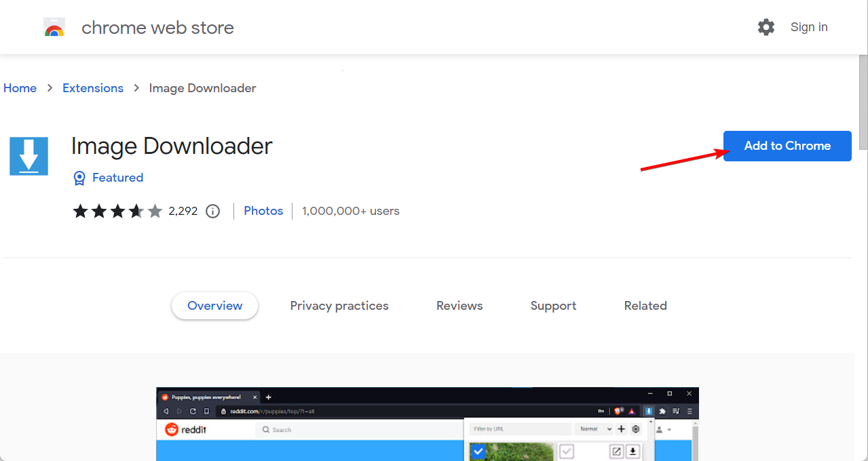
Task: Click the open-in-new-tab icon in the popup screenshot
Action: click(x=617, y=451)
